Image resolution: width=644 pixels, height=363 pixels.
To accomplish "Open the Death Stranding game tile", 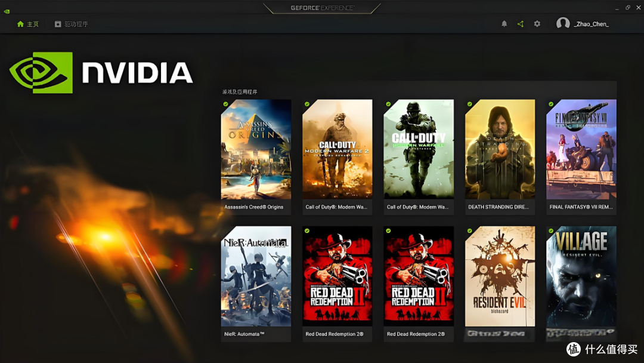I will tap(500, 149).
